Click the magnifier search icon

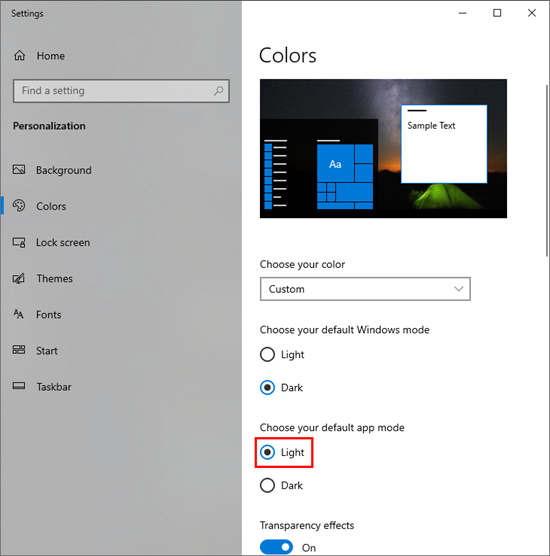pos(218,91)
